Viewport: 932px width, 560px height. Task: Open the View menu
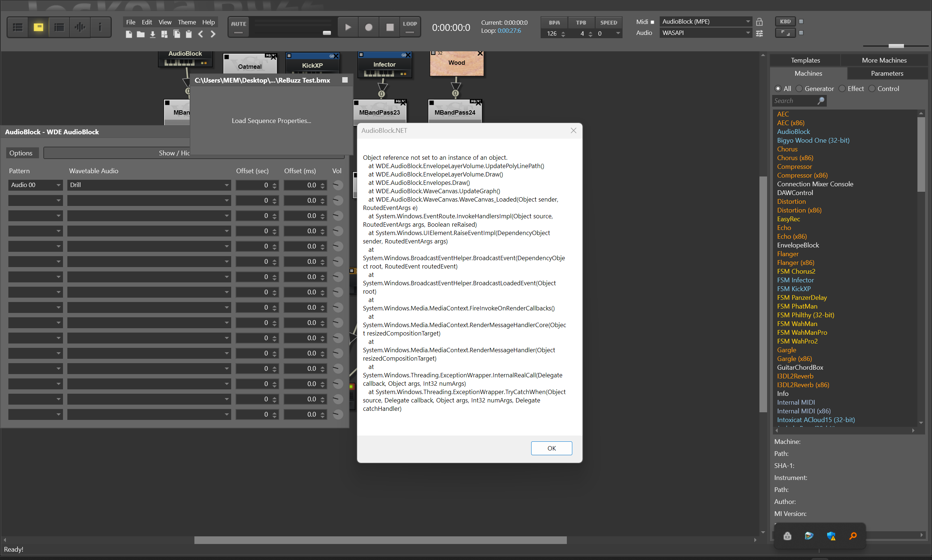tap(165, 22)
